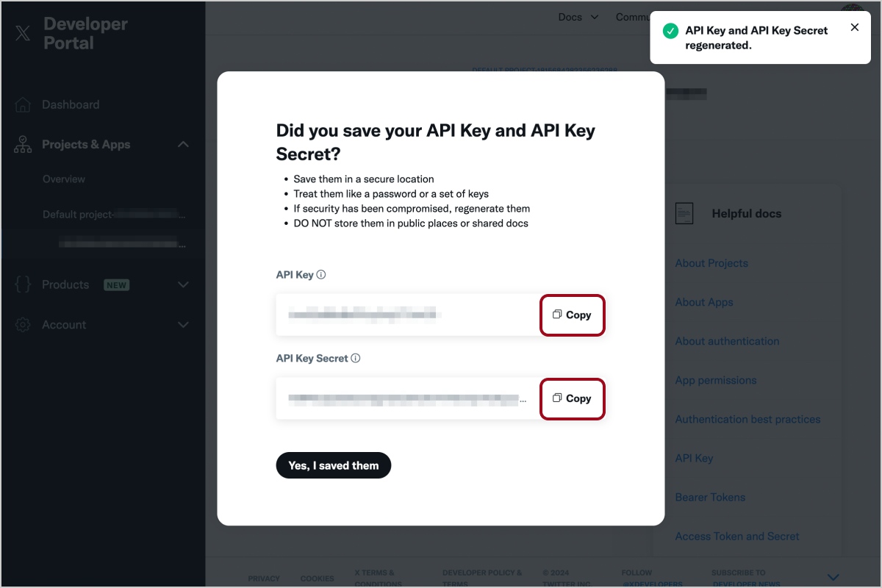The image size is (882, 588).
Task: Click the Dashboard home icon
Action: [23, 105]
